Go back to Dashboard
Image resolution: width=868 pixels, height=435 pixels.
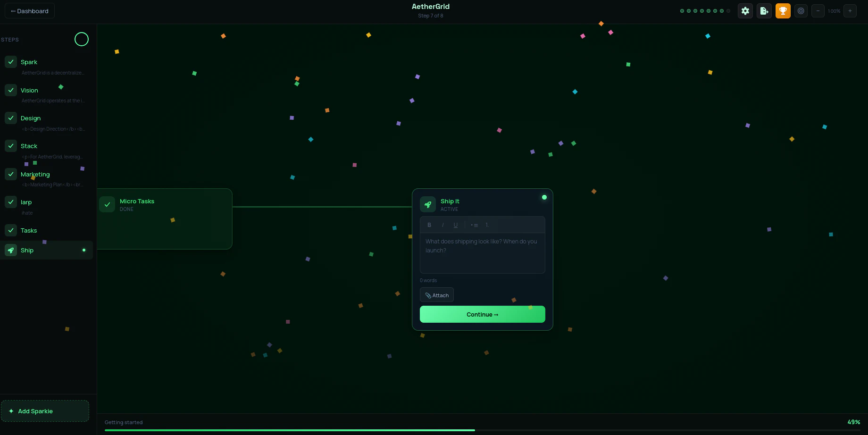point(30,11)
